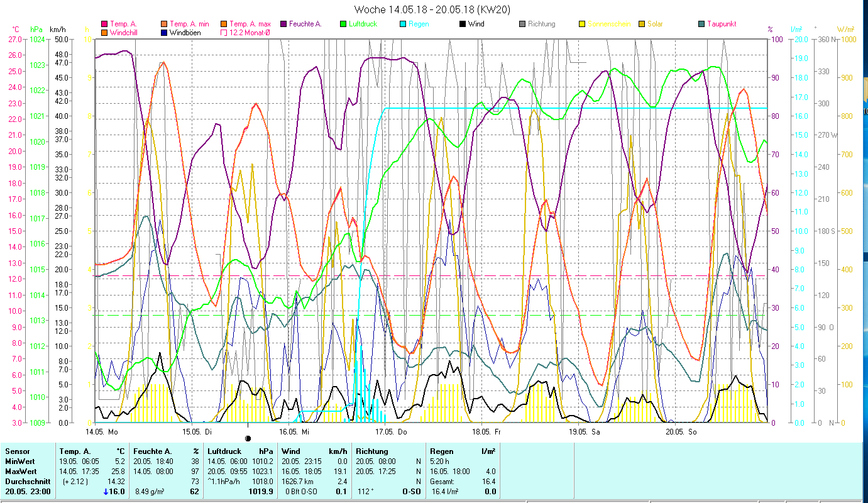Click the Temp. A. max legend swatch

tap(223, 24)
